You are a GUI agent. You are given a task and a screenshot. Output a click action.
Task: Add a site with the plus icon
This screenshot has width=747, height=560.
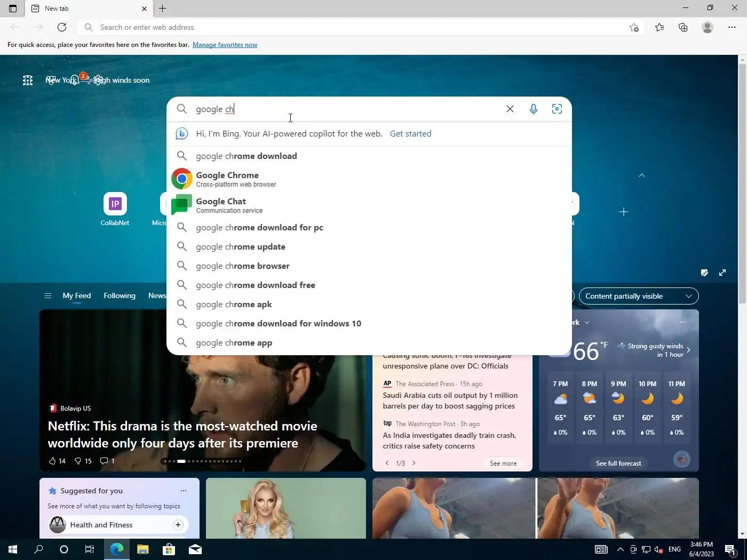coord(623,212)
